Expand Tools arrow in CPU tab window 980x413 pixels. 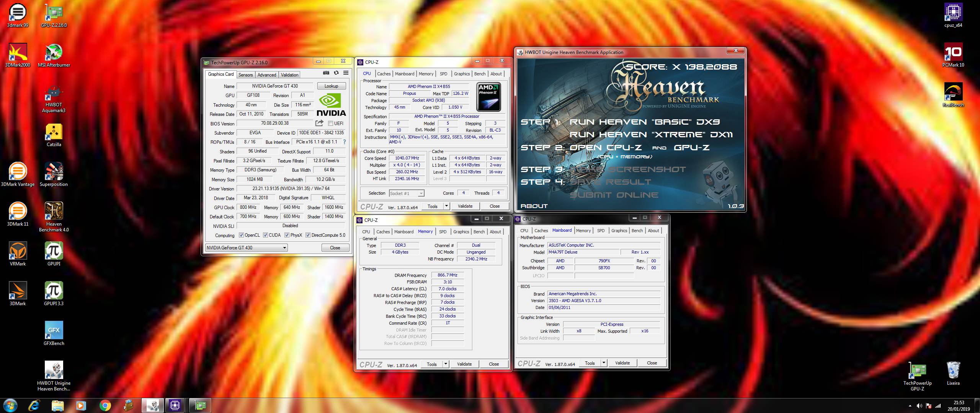pyautogui.click(x=446, y=206)
